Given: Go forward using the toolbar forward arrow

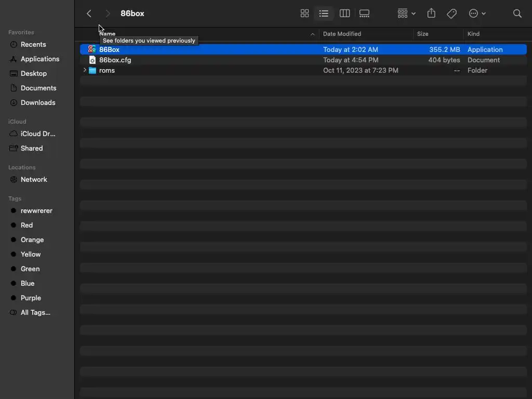Looking at the screenshot, I should pyautogui.click(x=108, y=14).
